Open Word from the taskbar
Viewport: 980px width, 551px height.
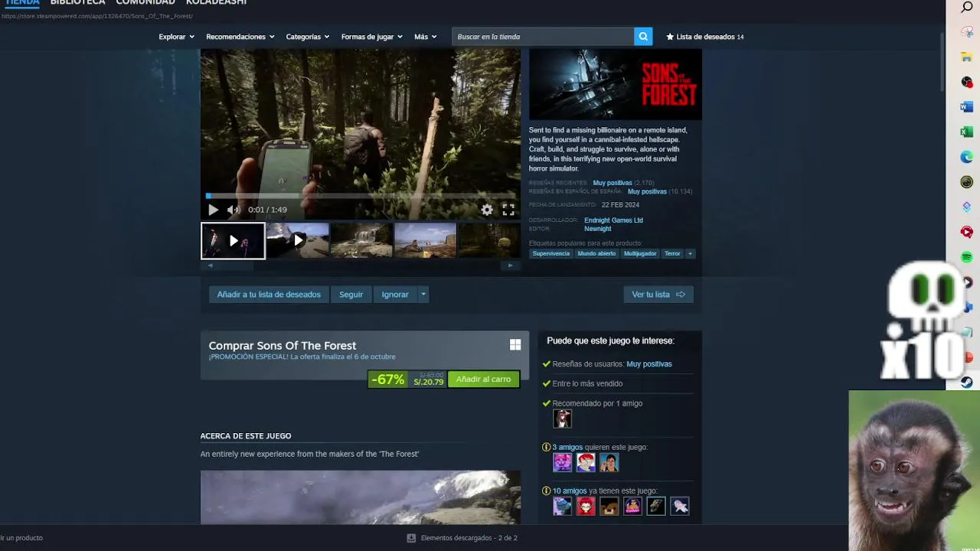click(967, 107)
